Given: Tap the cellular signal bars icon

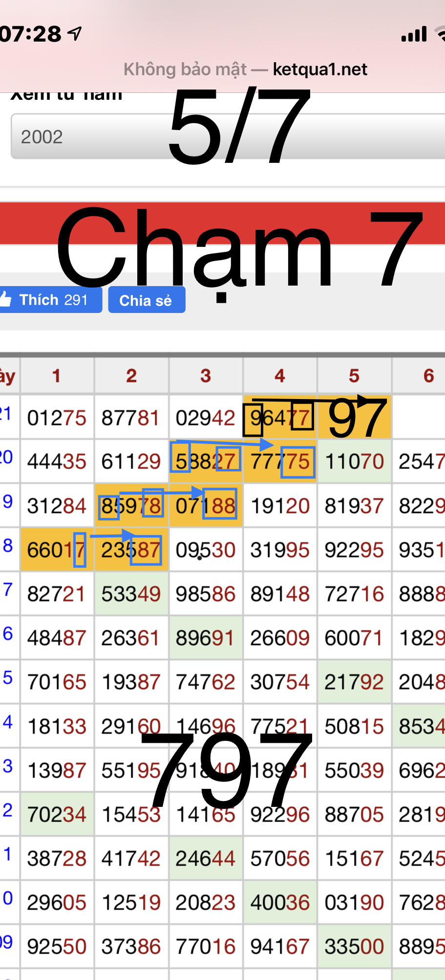Looking at the screenshot, I should (414, 34).
